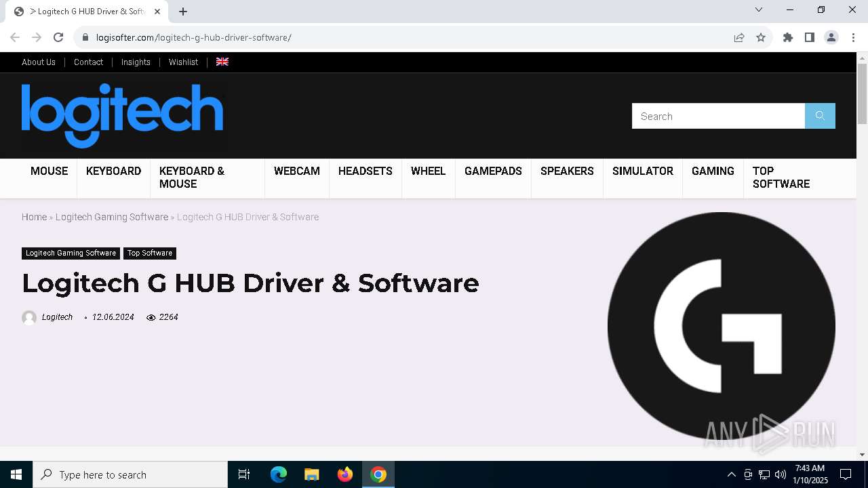Open the tab search dropdown chevron
Image resolution: width=868 pixels, height=488 pixels.
click(x=759, y=9)
